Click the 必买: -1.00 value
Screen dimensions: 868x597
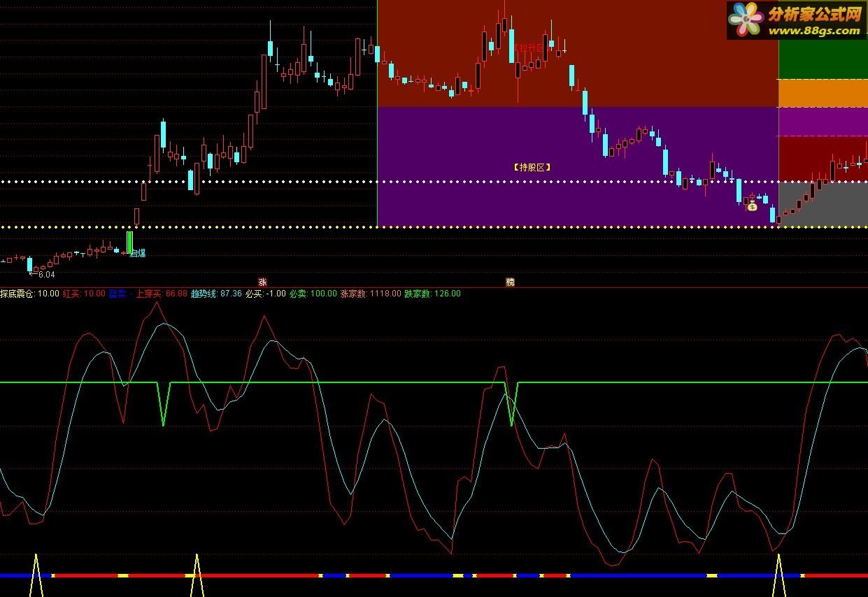(266, 294)
